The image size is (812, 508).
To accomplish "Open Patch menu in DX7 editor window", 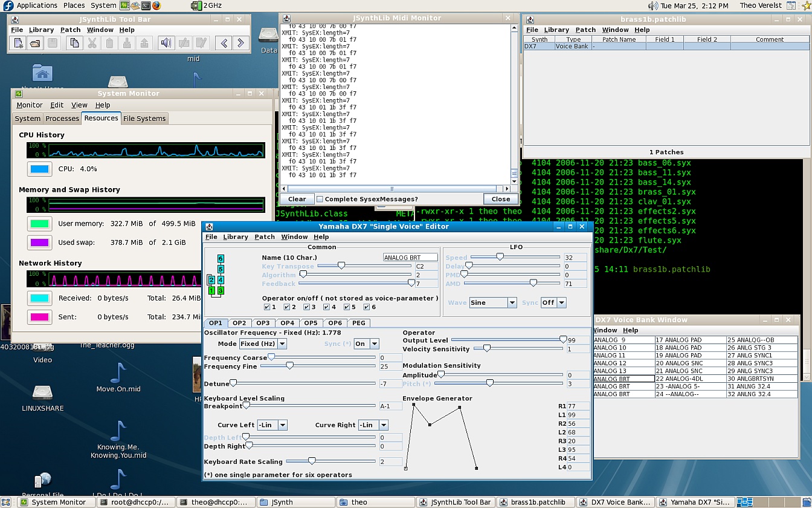I will (265, 236).
